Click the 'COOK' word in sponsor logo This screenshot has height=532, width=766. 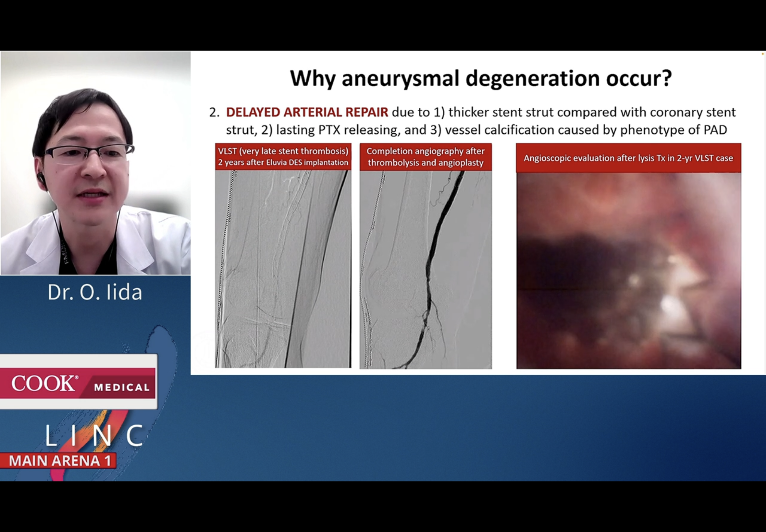(x=43, y=383)
